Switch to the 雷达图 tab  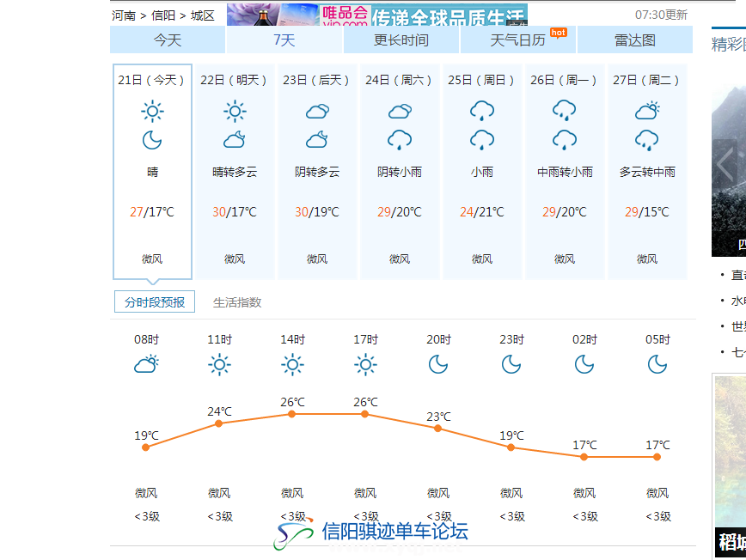pos(634,40)
